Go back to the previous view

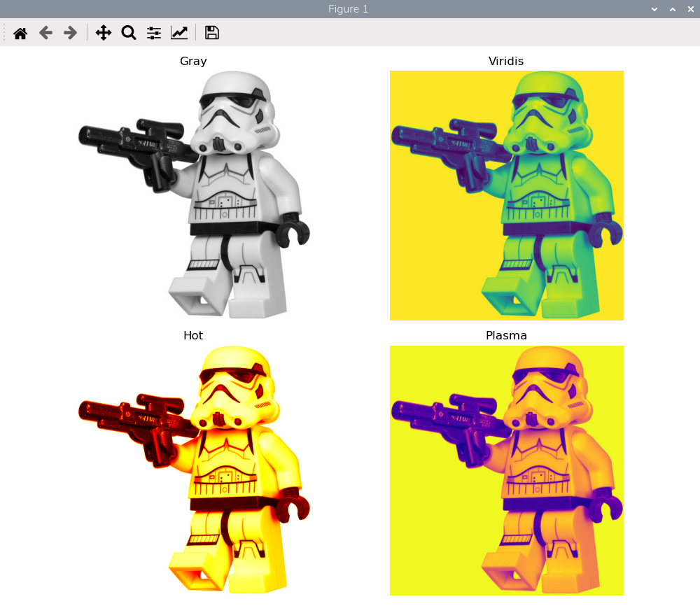point(45,33)
